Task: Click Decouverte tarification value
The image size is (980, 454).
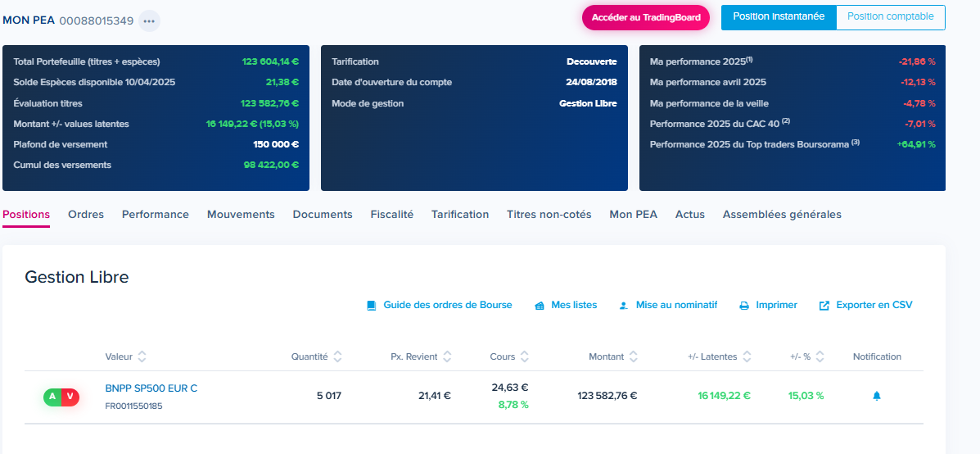Action: [x=592, y=62]
